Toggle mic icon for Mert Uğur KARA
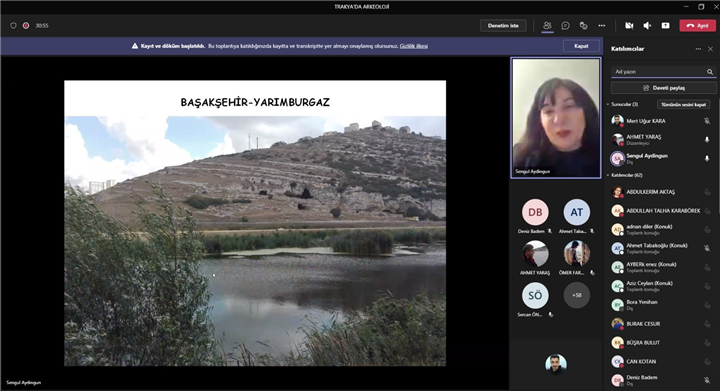 click(707, 121)
